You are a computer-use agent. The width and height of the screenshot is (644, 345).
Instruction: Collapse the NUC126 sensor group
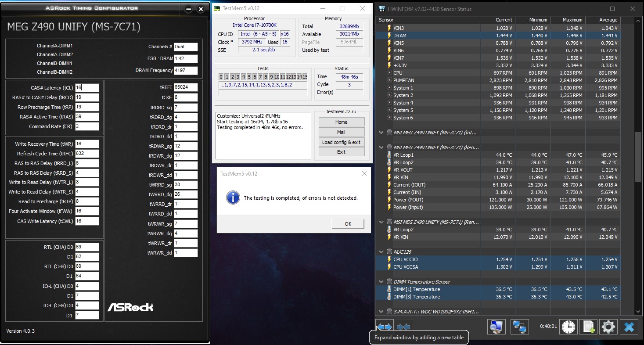381,252
